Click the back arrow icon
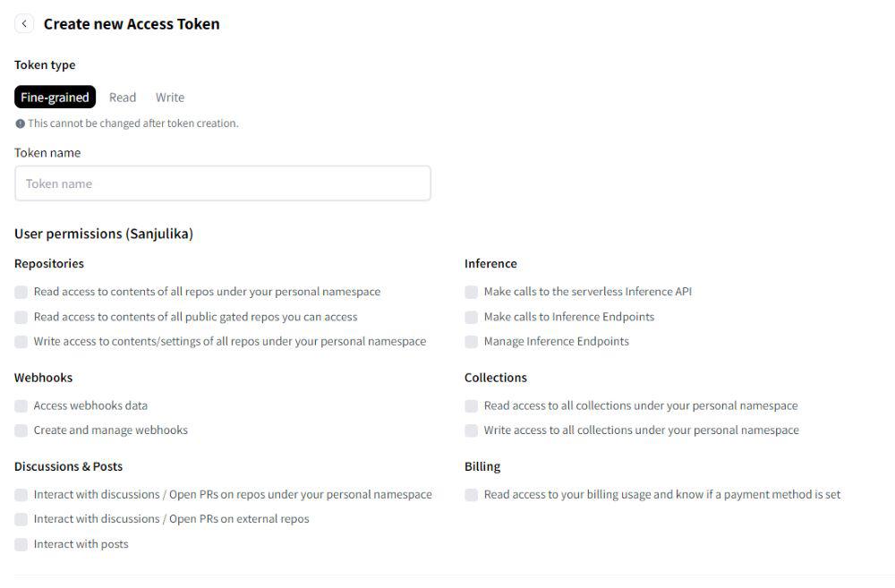The width and height of the screenshot is (895, 588). pyautogui.click(x=24, y=24)
